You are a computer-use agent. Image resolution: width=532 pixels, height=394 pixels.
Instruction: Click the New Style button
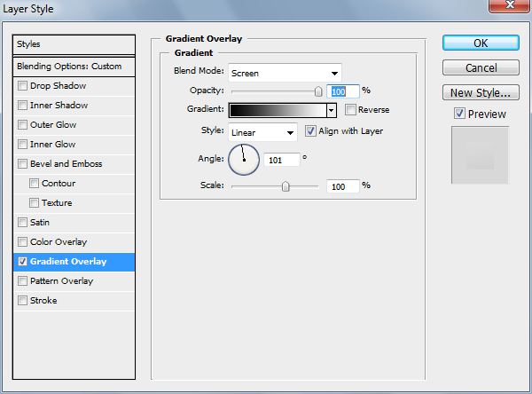[481, 92]
